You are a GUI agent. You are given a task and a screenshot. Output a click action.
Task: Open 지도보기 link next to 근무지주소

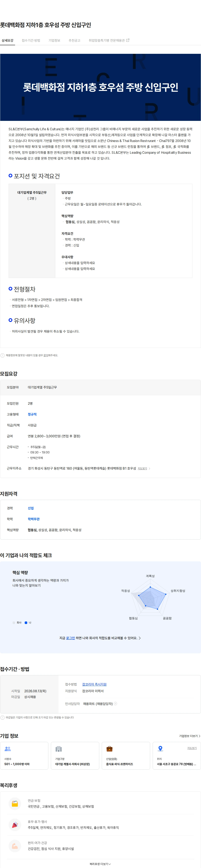[142, 468]
